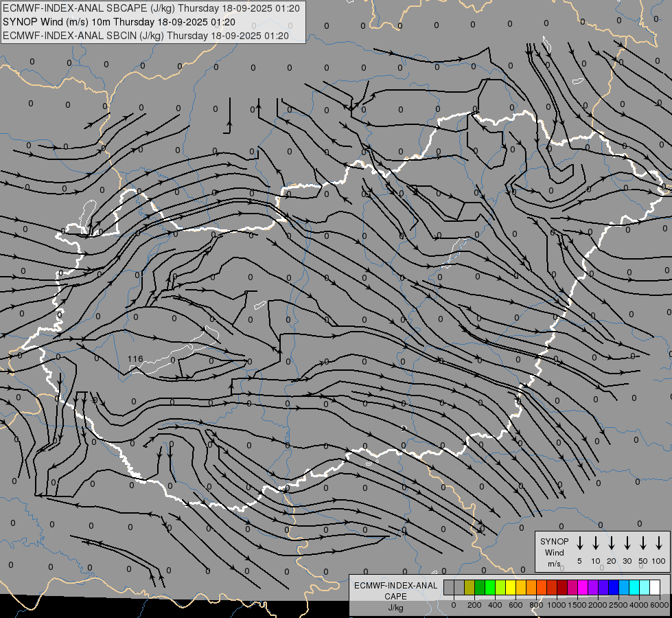Screen dimensions: 672x618
Task: Click the 5 m/s wind arrow in the legend
Action: point(579,543)
